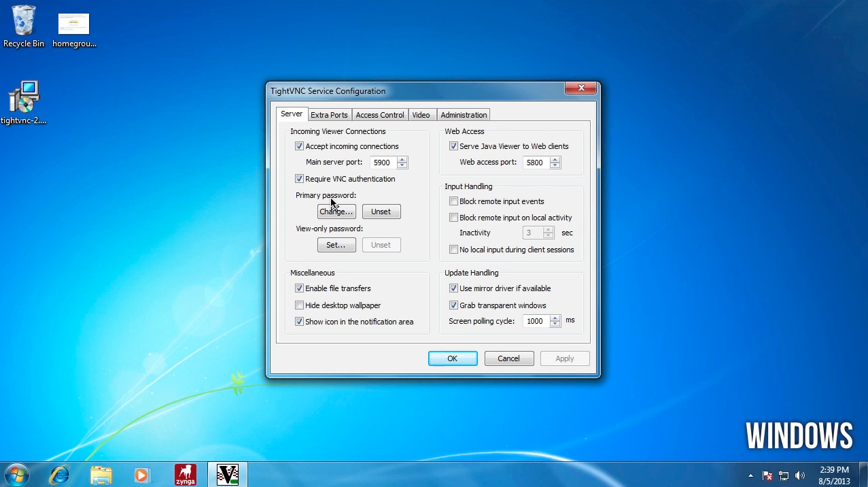This screenshot has height=487, width=868.
Task: Check Block remote input events
Action: tap(453, 201)
